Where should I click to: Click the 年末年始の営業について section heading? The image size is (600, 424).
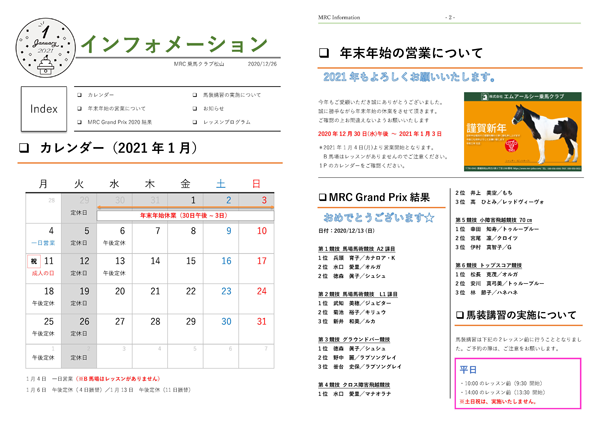[411, 53]
